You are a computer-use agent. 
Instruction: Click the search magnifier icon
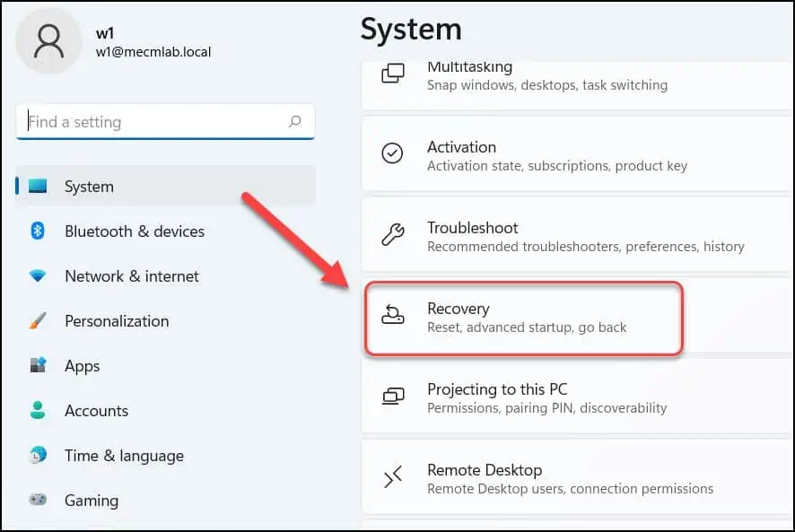pyautogui.click(x=295, y=122)
